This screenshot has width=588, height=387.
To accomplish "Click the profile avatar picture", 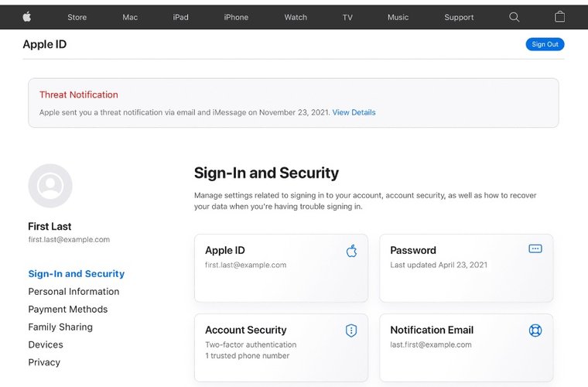I will click(x=50, y=186).
